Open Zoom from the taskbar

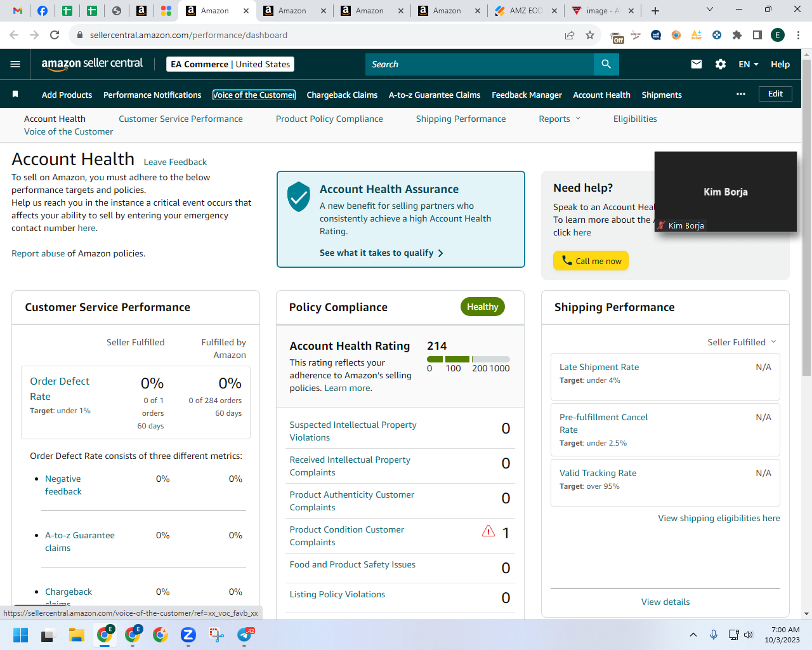188,635
